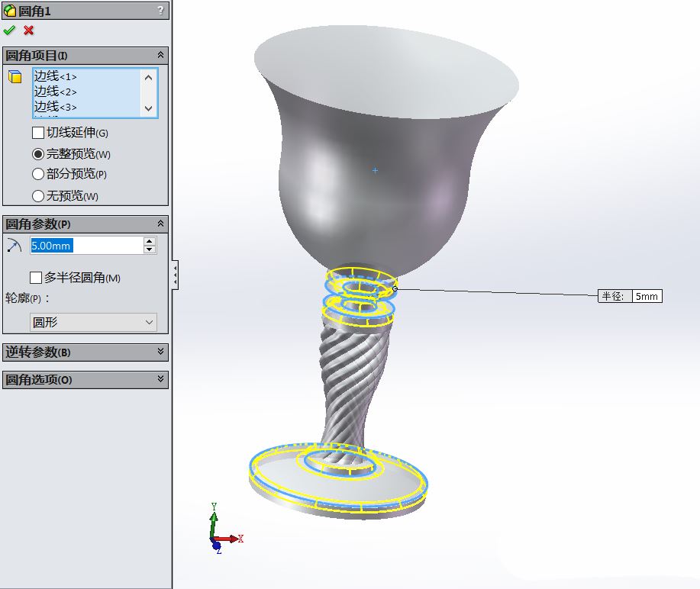700x589 pixels.
Task: Click the green checkmark to accept fillet
Action: pyautogui.click(x=9, y=31)
